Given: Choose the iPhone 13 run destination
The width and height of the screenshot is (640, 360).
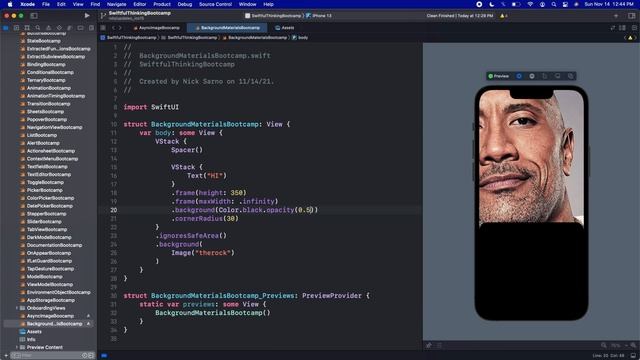Looking at the screenshot, I should (319, 16).
